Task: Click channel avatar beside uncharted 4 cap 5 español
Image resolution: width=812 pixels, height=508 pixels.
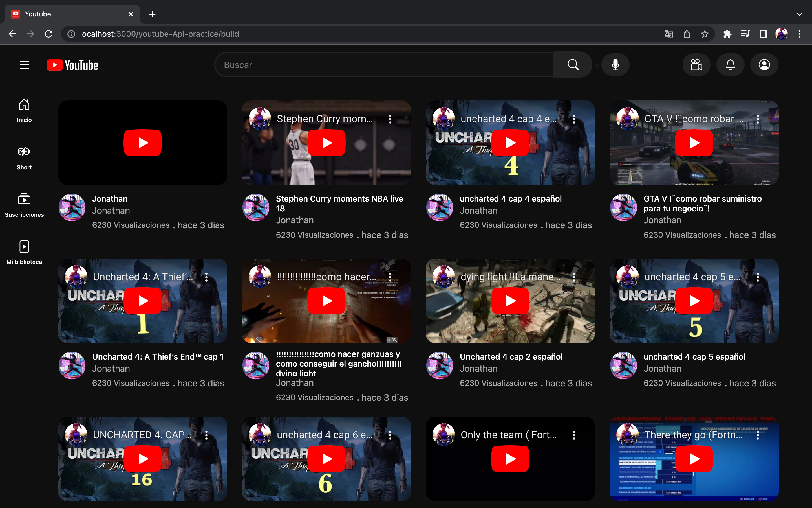Action: coord(623,365)
